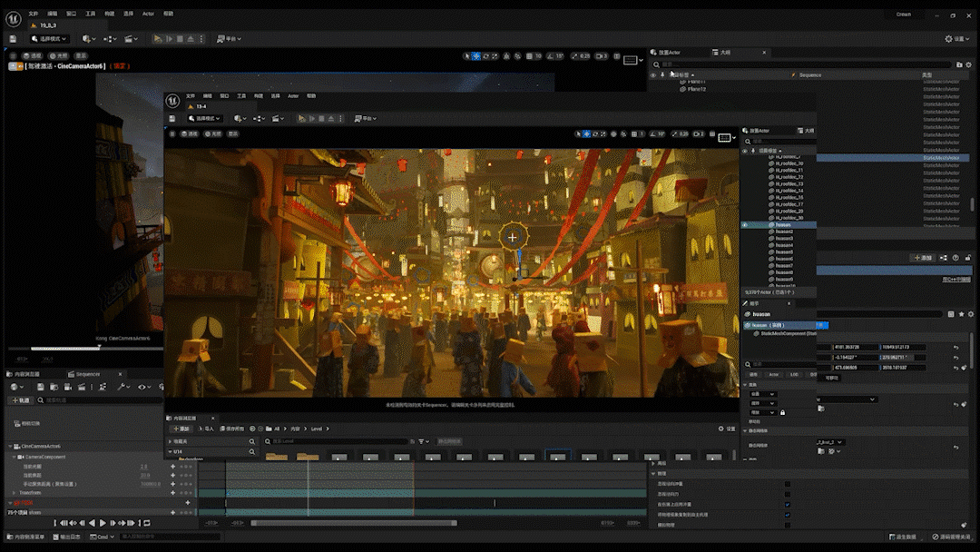Screen dimensions: 980x552
Task: Click play-in-editor button in back window toolbar
Action: click(158, 39)
